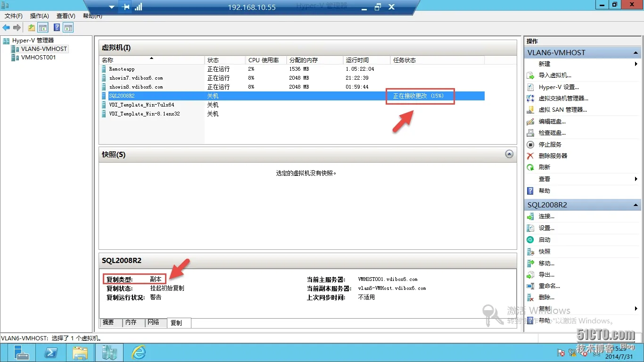
Task: Switch to the 复制 tab
Action: (179, 323)
